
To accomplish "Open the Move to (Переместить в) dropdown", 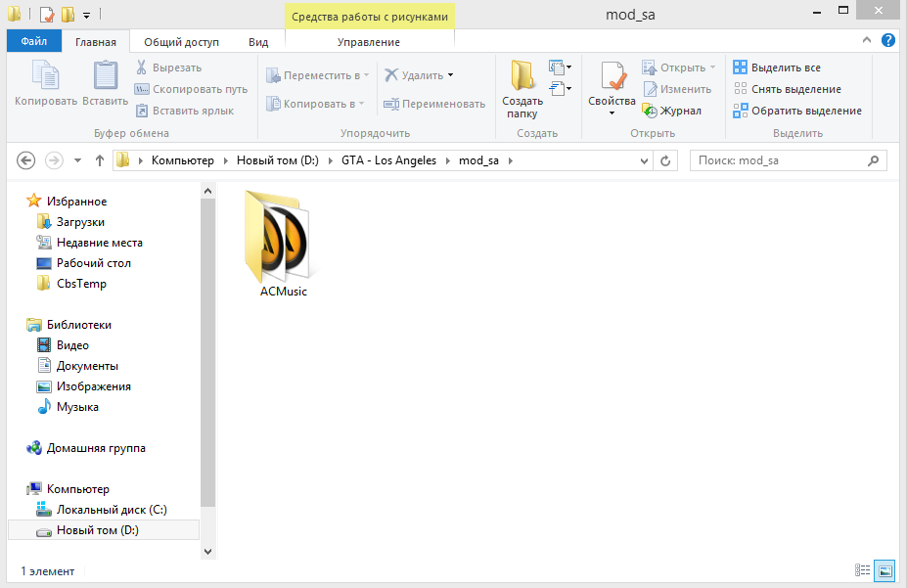I will (x=317, y=75).
